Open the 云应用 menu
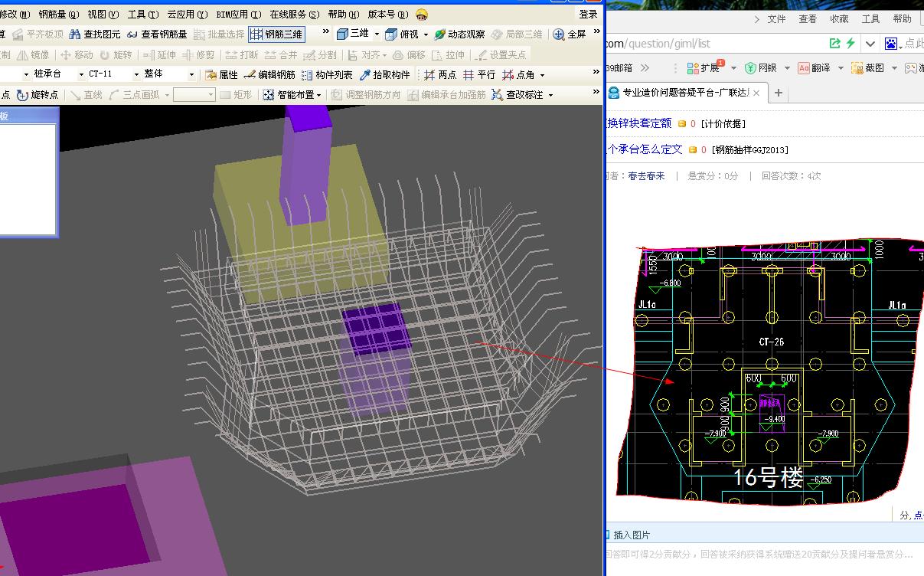 tap(187, 14)
